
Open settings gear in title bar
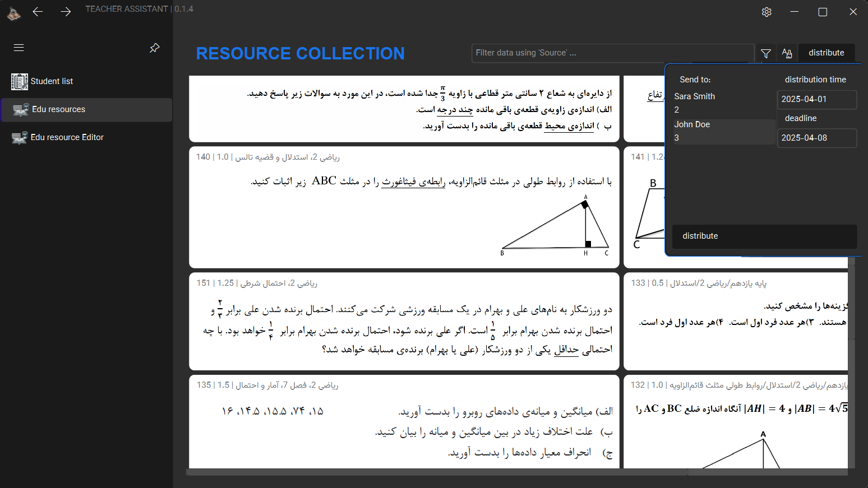(767, 12)
